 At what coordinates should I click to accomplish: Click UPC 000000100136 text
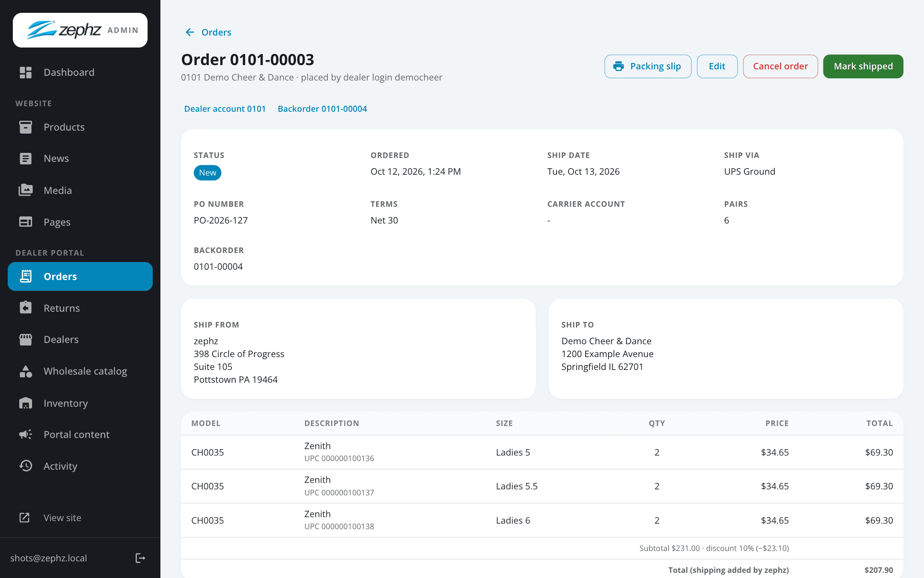(x=339, y=458)
